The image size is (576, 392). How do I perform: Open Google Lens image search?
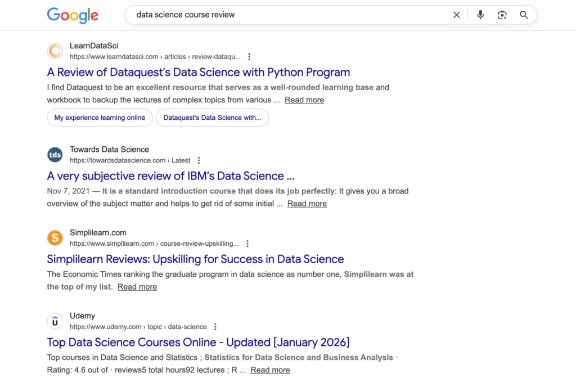pyautogui.click(x=502, y=15)
